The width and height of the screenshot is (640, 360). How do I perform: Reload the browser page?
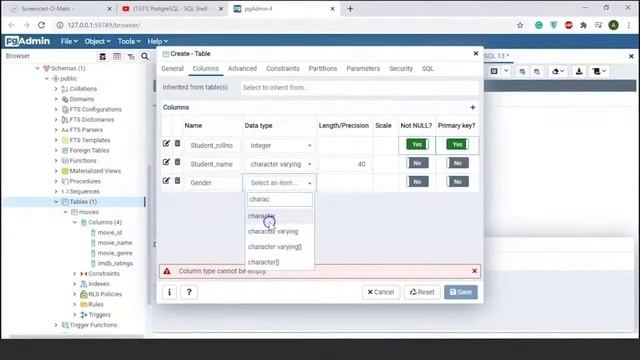tap(42, 25)
